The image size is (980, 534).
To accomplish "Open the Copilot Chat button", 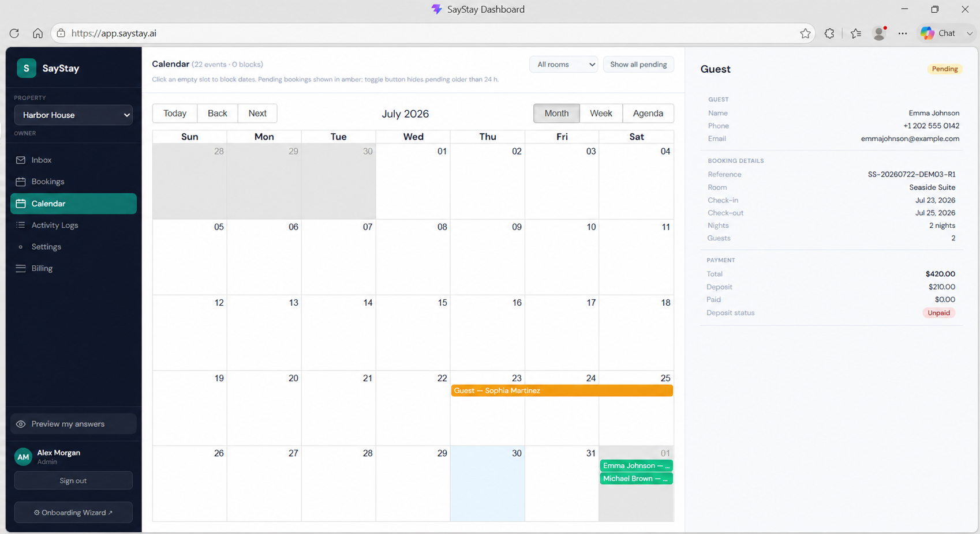I will click(x=938, y=33).
